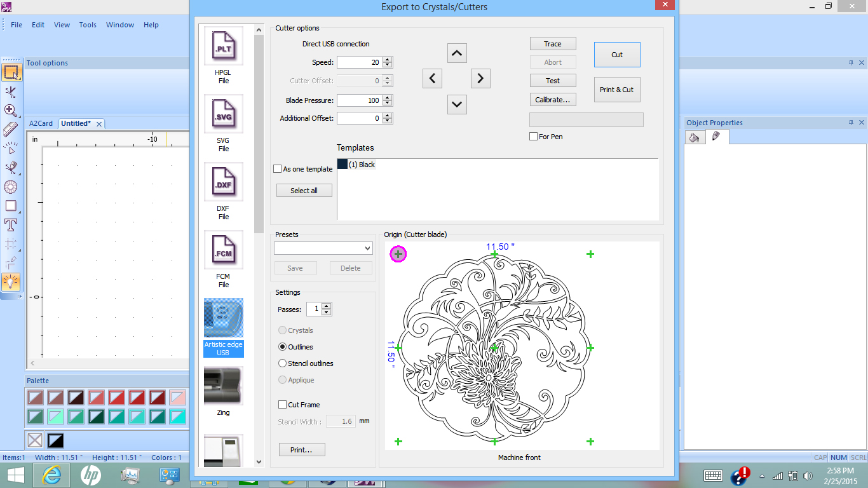Activate the Text tool
This screenshot has height=488, width=868.
pos(11,225)
